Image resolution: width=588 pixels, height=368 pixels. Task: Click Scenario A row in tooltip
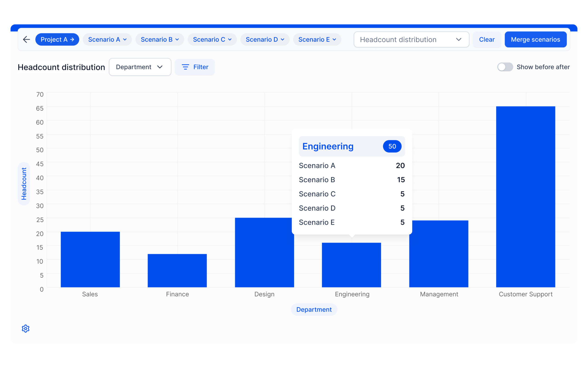point(352,166)
